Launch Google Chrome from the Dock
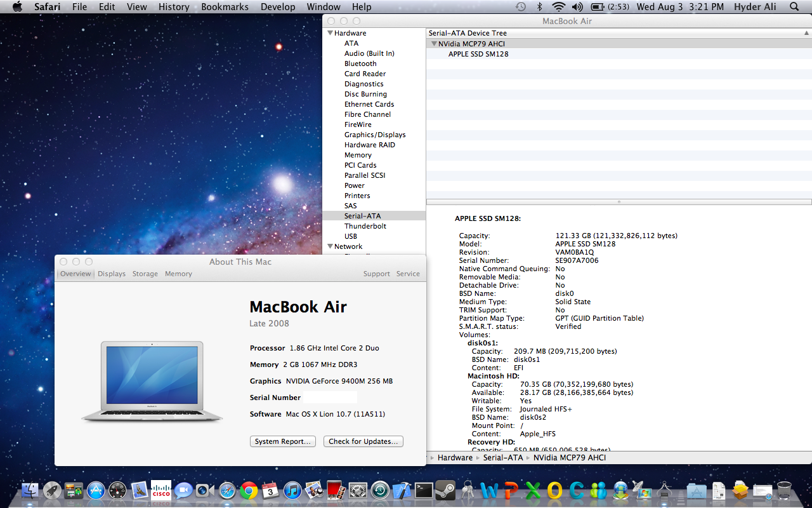Viewport: 812px width, 508px height. point(249,490)
